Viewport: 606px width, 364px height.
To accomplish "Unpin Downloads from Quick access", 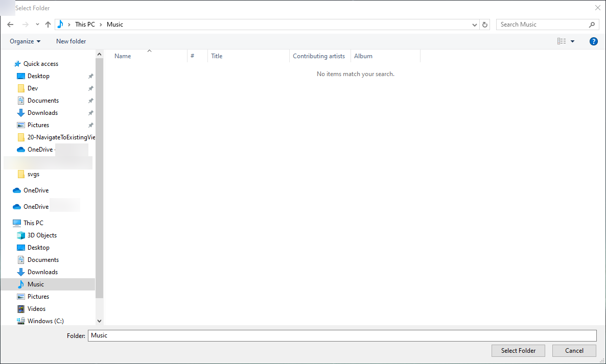I will [x=90, y=112].
